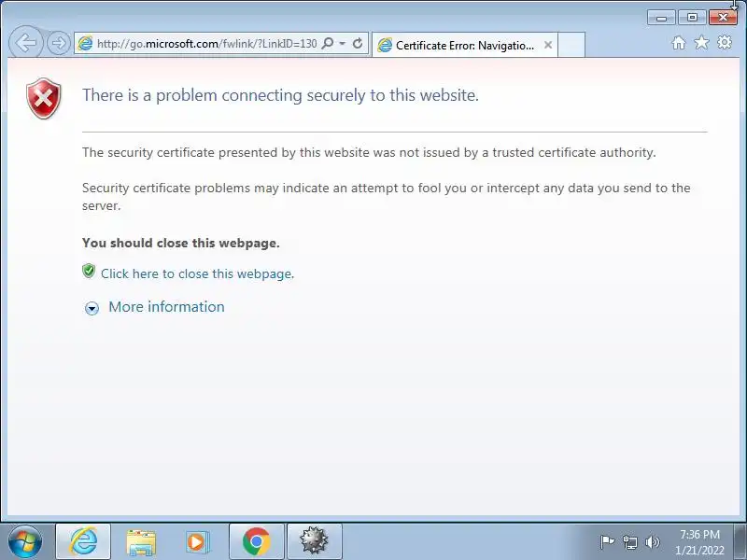Expand the More information arrow icon

[92, 308]
